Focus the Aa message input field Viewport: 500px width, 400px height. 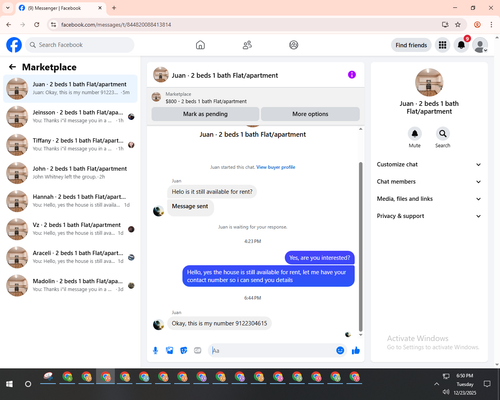[272, 350]
